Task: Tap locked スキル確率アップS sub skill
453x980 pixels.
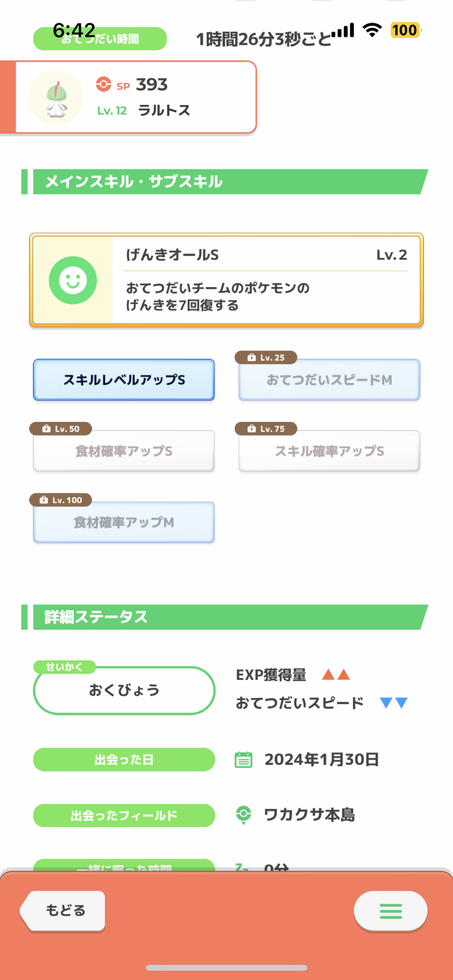Action: click(x=329, y=451)
